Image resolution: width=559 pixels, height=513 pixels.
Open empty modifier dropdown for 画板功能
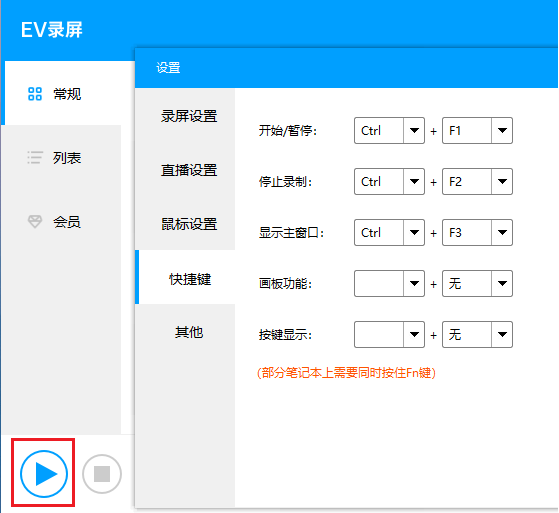[389, 283]
